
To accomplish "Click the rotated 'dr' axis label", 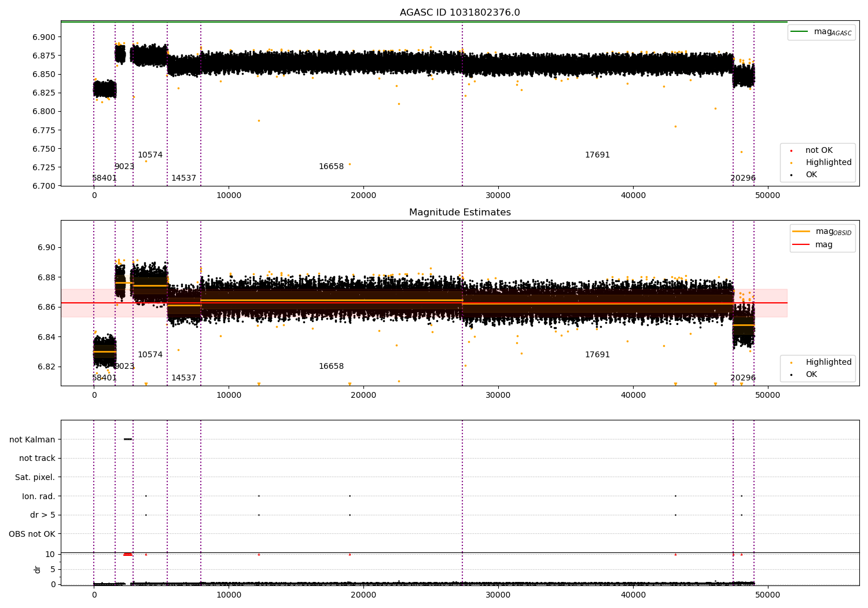I will click(38, 569).
